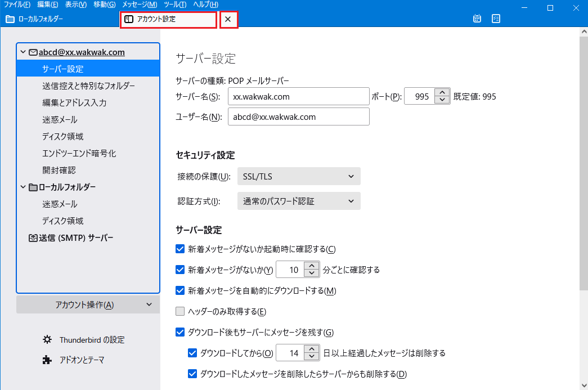Image resolution: width=588 pixels, height=390 pixels.
Task: Open the 編集(E) menu
Action: [48, 5]
